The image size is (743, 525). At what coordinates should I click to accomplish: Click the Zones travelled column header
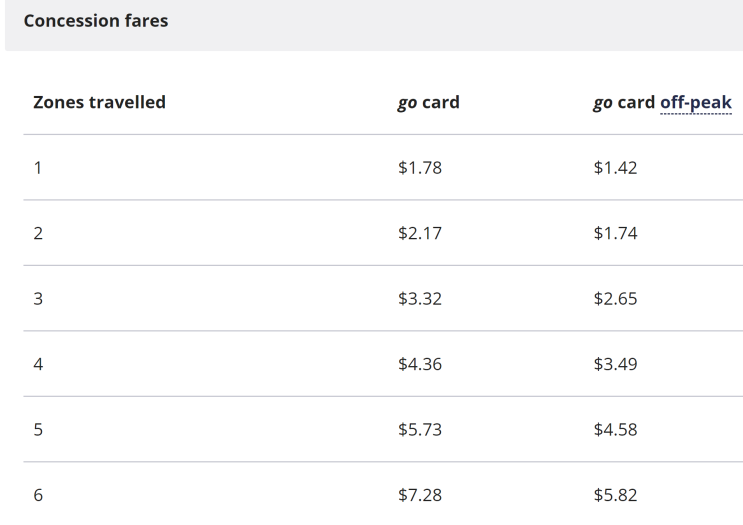click(x=99, y=103)
